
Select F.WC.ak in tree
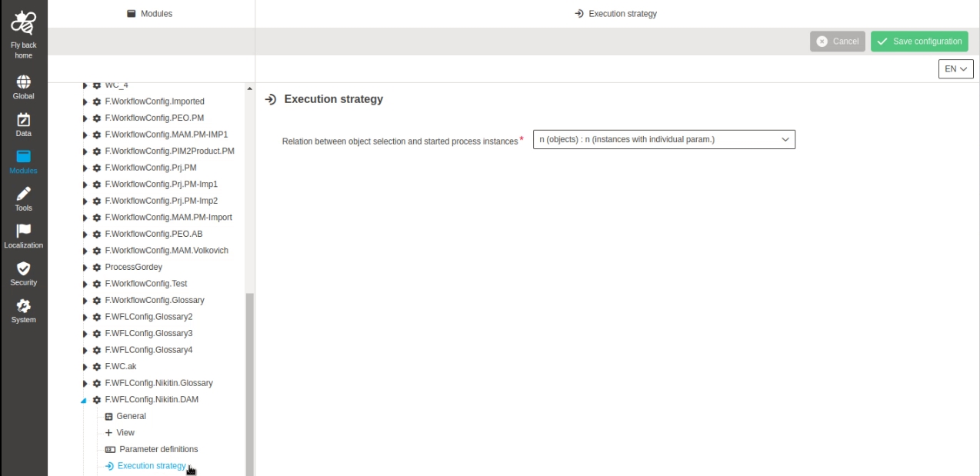tap(121, 367)
